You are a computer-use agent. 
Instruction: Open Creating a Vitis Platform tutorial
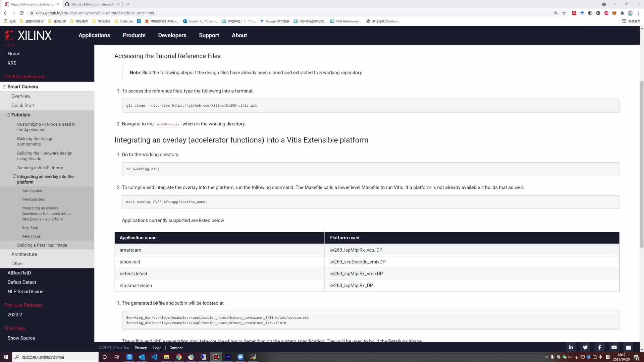pyautogui.click(x=40, y=168)
